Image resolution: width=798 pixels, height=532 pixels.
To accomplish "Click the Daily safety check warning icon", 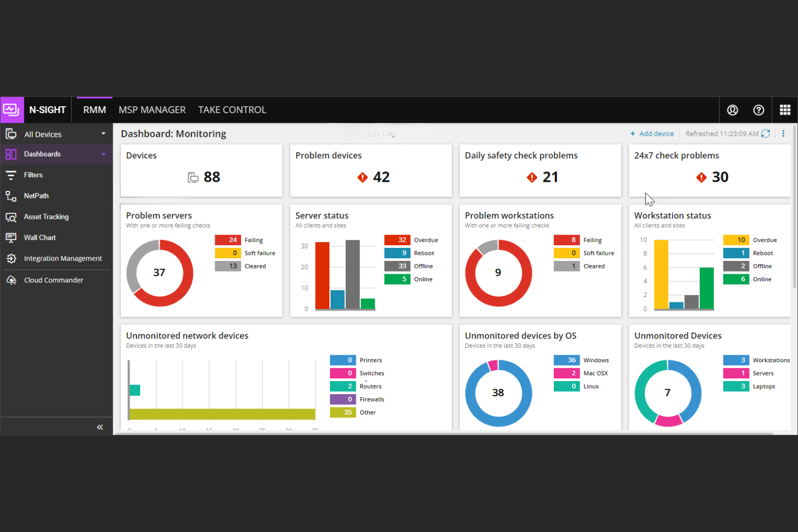I will click(532, 177).
